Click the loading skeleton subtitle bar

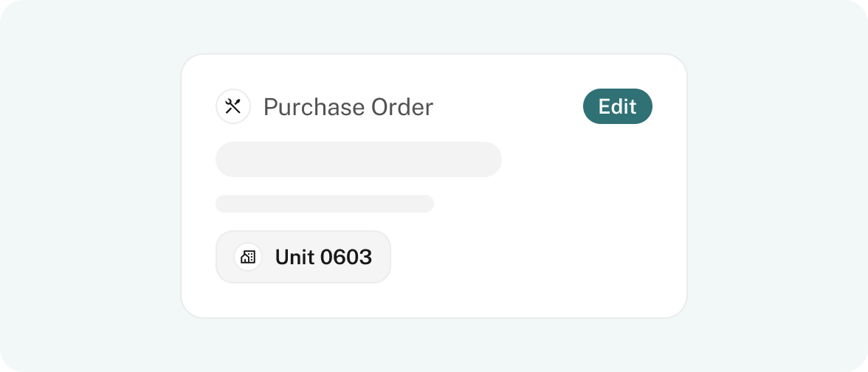coord(325,204)
